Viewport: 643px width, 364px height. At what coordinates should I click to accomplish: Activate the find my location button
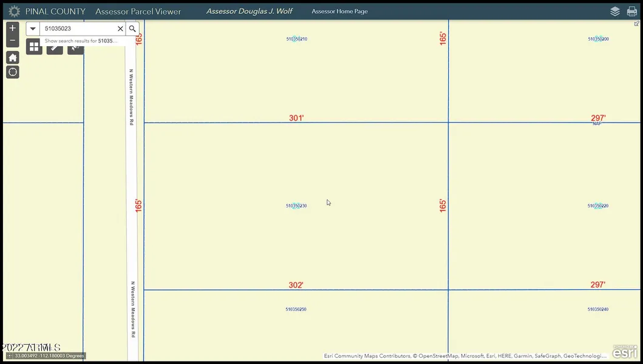pos(13,72)
